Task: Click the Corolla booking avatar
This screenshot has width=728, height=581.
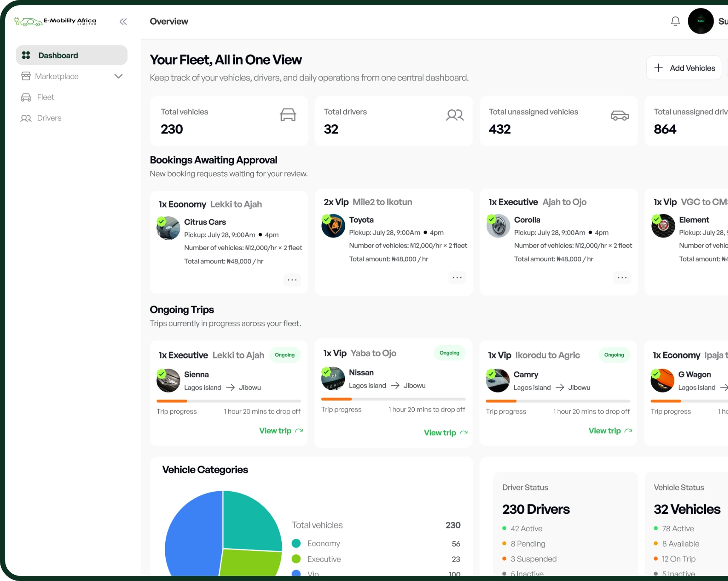Action: click(x=498, y=226)
